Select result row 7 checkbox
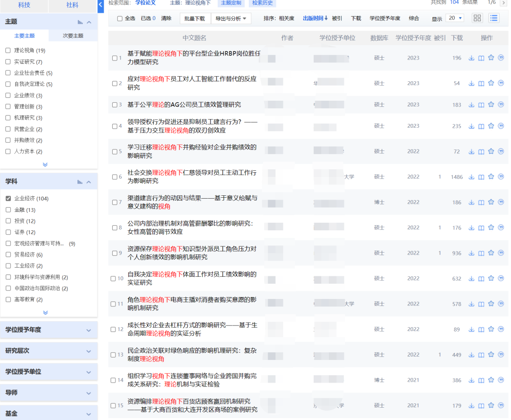This screenshot has height=420, width=511. 115,202
